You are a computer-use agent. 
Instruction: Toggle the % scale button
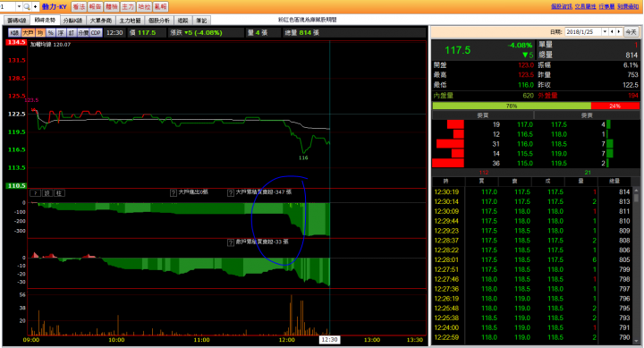pyautogui.click(x=50, y=33)
